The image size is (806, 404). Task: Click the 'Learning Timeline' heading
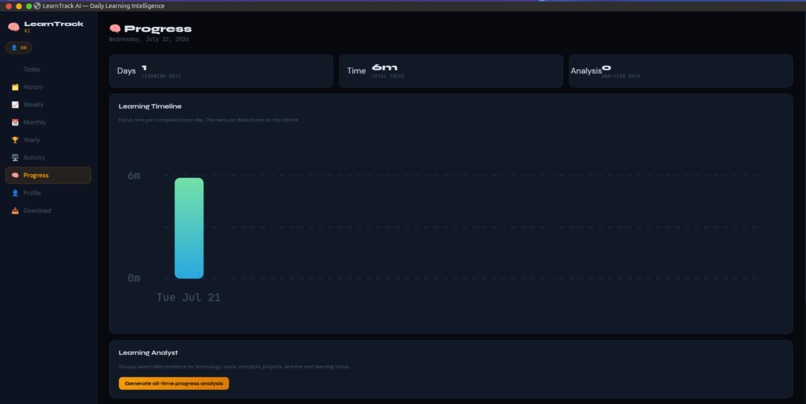click(150, 106)
